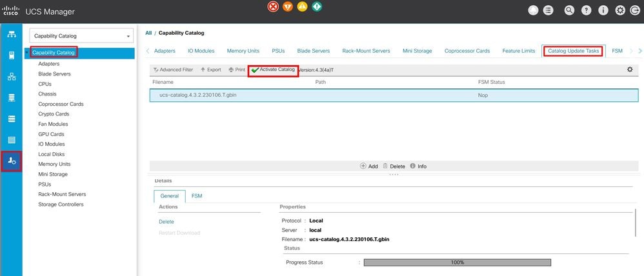644x276 pixels.
Task: Select the Catalog Update Tasks tab
Action: [574, 51]
